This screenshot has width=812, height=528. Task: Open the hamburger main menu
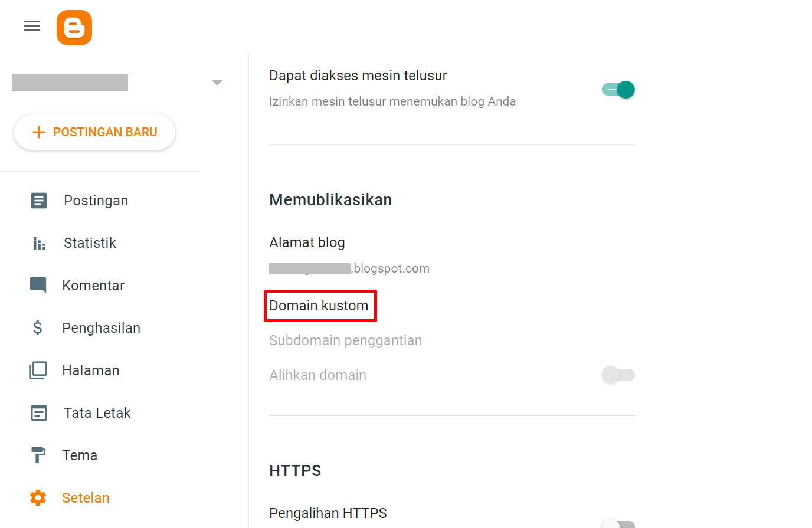(32, 26)
